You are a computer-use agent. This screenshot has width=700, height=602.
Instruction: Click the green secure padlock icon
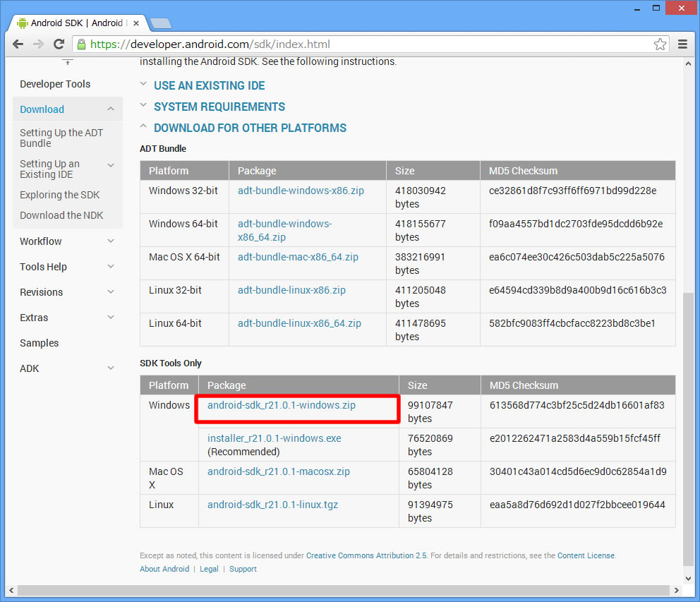(x=81, y=44)
